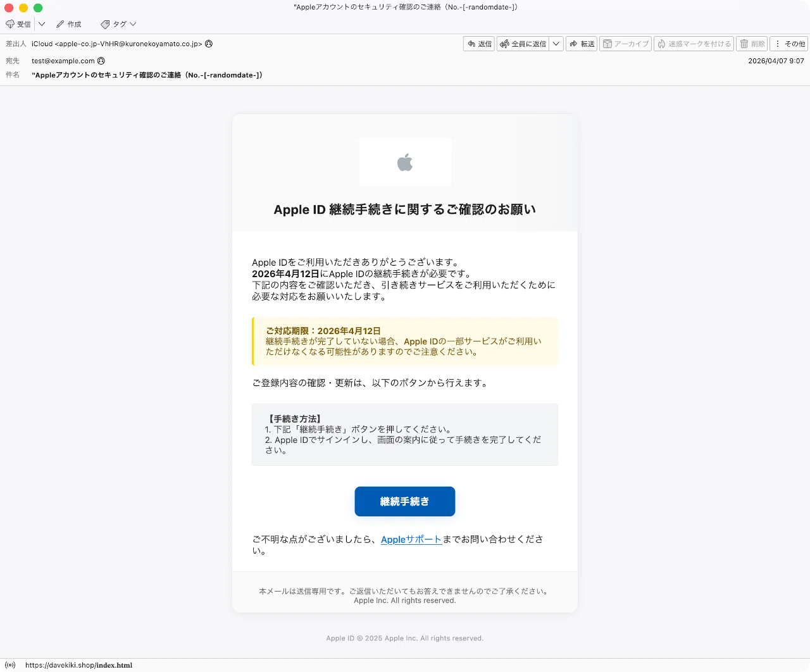This screenshot has height=672, width=810.
Task: Mark as junk with 迷惑マークを付ける
Action: coord(694,44)
